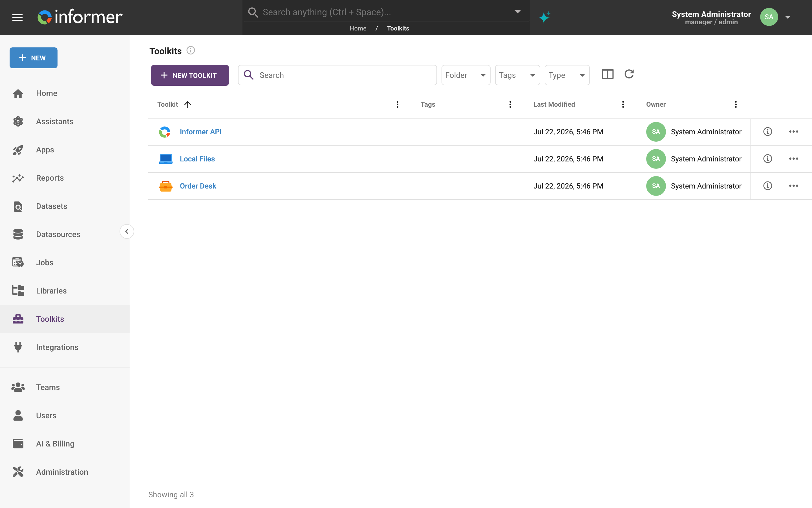Image resolution: width=812 pixels, height=508 pixels.
Task: Open Assistants in the sidebar
Action: coord(65,122)
